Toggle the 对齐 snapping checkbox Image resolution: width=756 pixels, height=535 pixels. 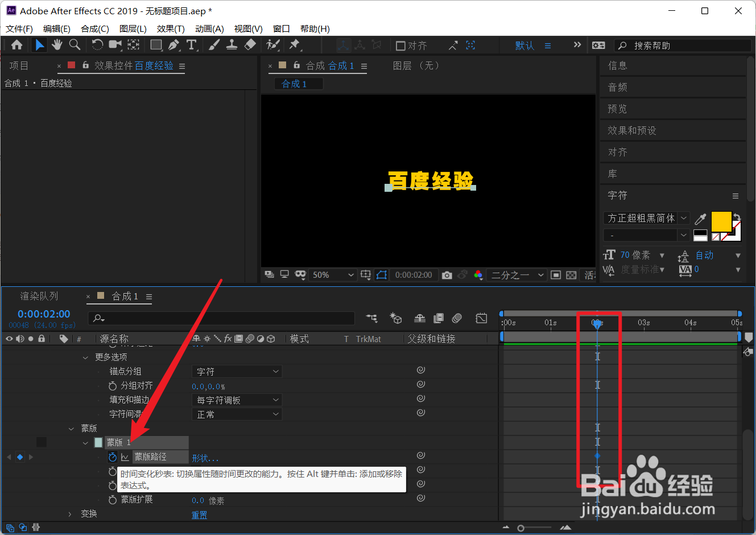tap(400, 46)
